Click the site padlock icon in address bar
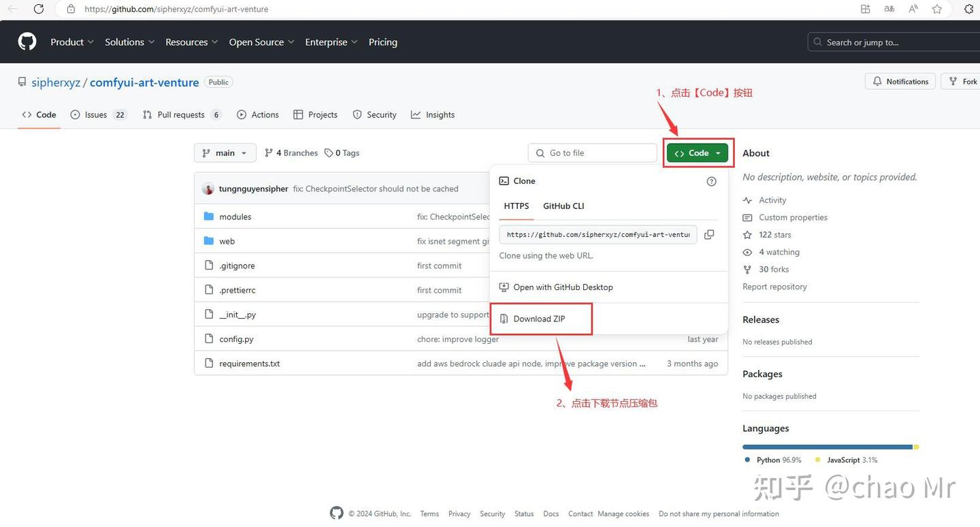 pyautogui.click(x=71, y=9)
